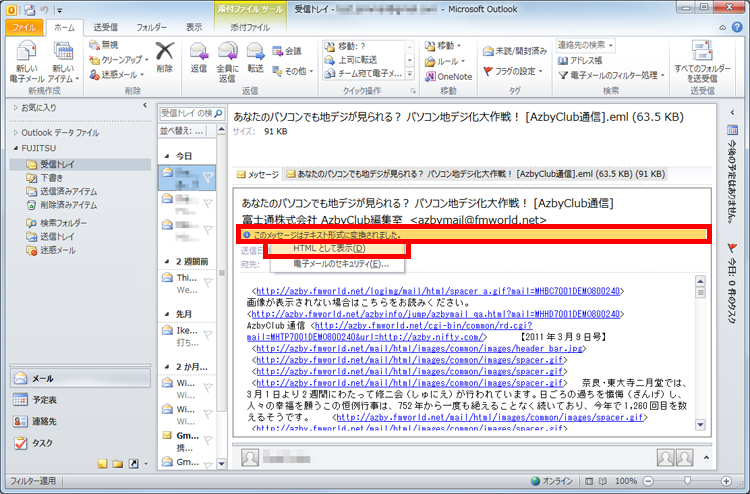Image resolution: width=750 pixels, height=494 pixels.
Task: Toggle 未読/開封済み read status
Action: click(515, 51)
